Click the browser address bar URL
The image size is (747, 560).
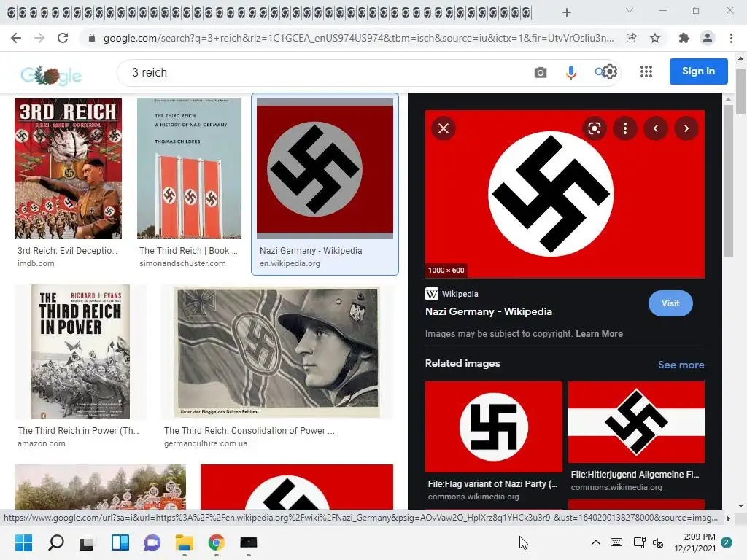(358, 38)
